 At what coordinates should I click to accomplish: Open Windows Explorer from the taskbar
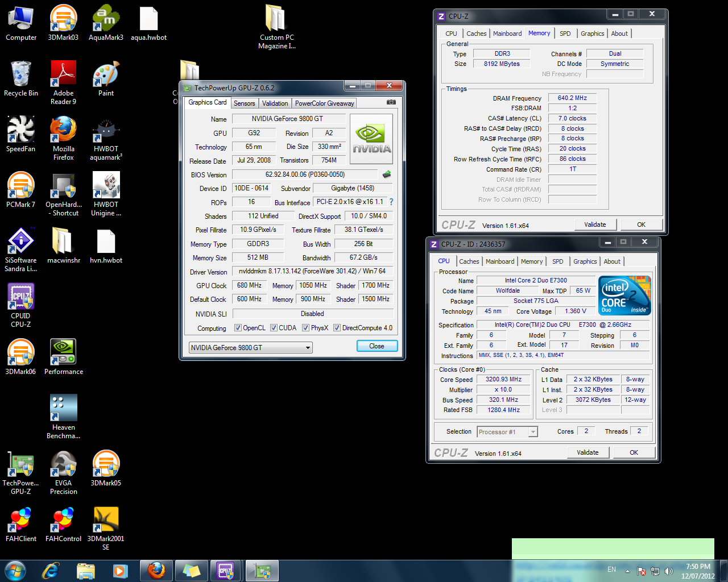[x=85, y=571]
